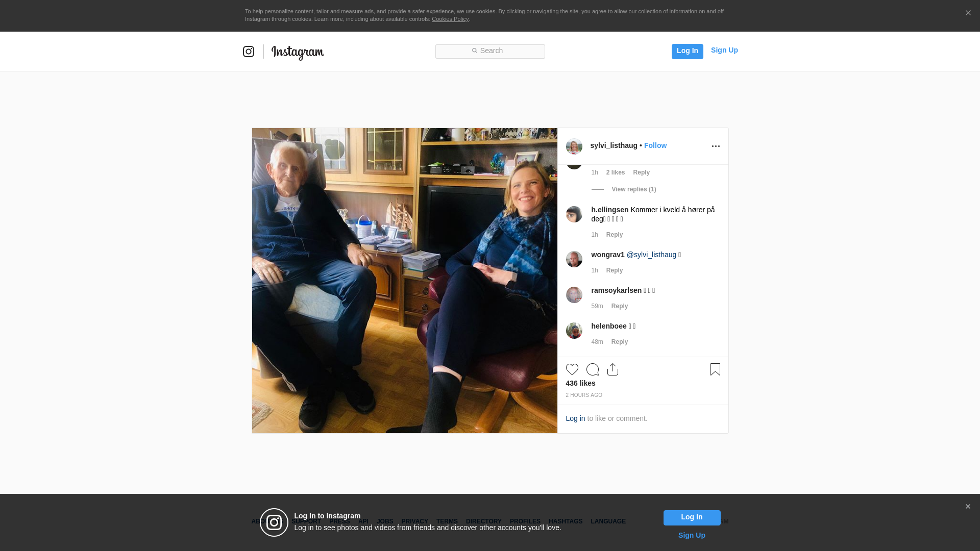The width and height of the screenshot is (980, 551).
Task: Click the post photo
Action: coord(404,281)
